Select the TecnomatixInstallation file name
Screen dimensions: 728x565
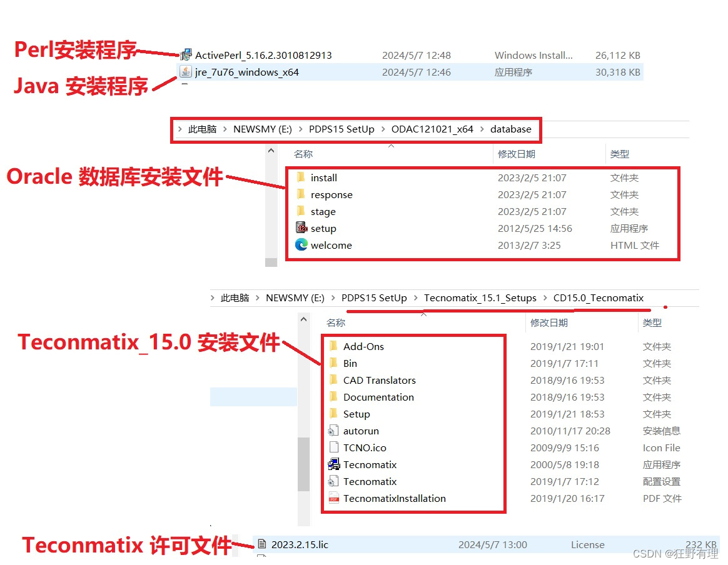pyautogui.click(x=394, y=498)
